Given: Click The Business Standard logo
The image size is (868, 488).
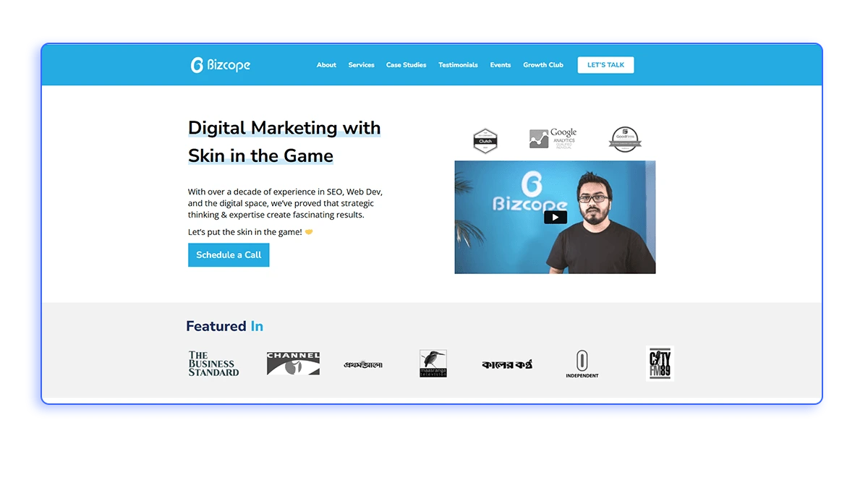Looking at the screenshot, I should [x=213, y=364].
